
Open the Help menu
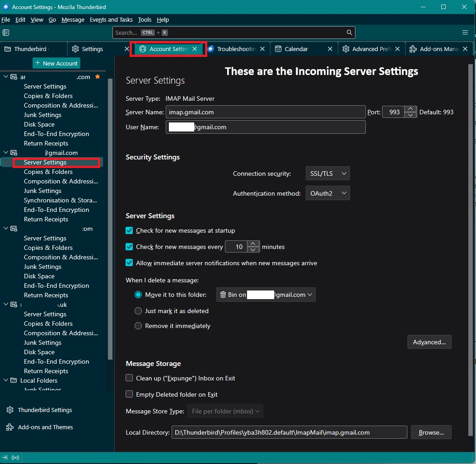[163, 20]
